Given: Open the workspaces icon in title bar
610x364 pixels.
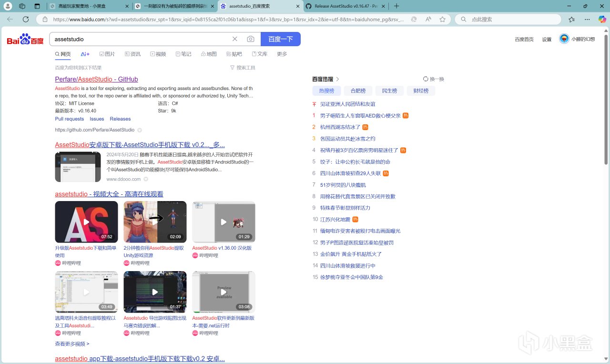Looking at the screenshot, I should tap(22, 6).
